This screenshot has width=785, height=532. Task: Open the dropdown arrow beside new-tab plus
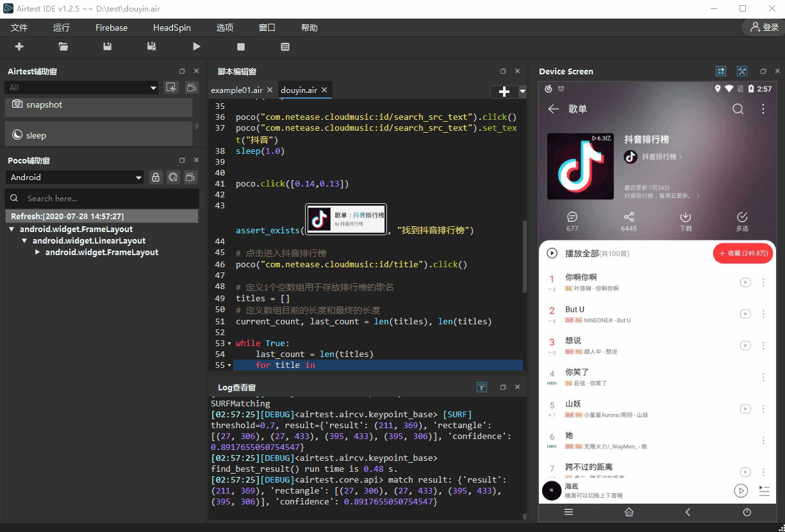[522, 92]
